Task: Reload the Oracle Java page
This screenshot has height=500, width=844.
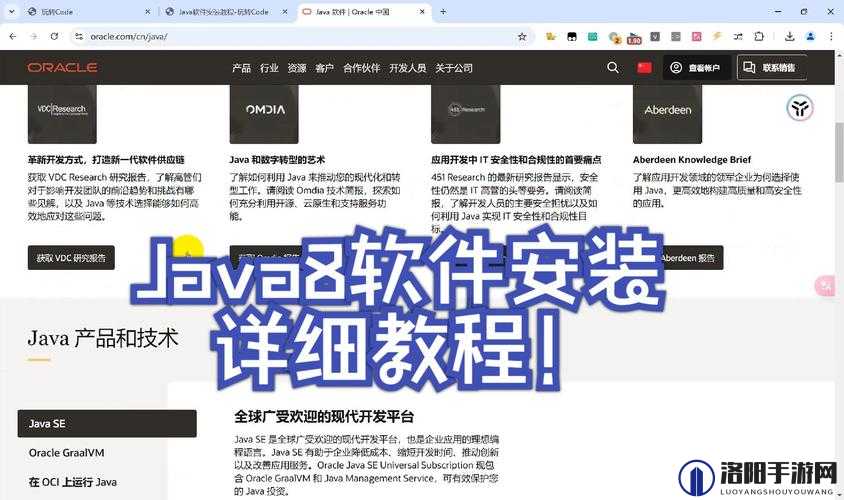Action: click(54, 37)
